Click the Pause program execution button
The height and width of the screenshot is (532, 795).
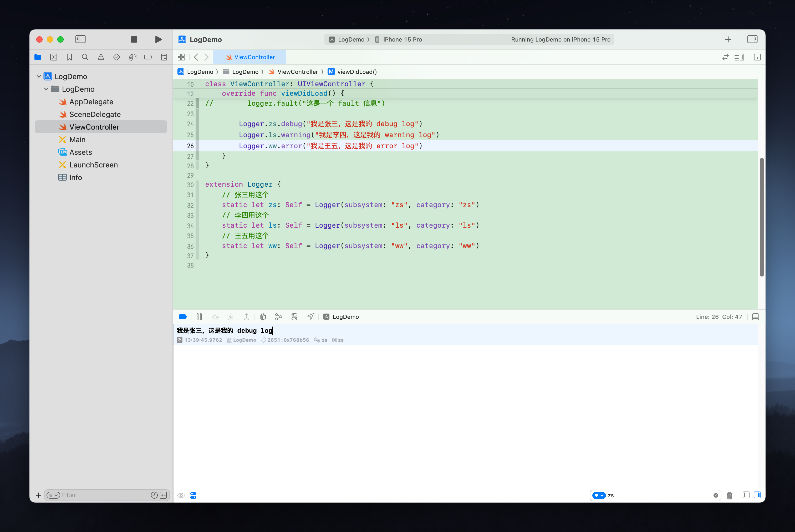(199, 316)
